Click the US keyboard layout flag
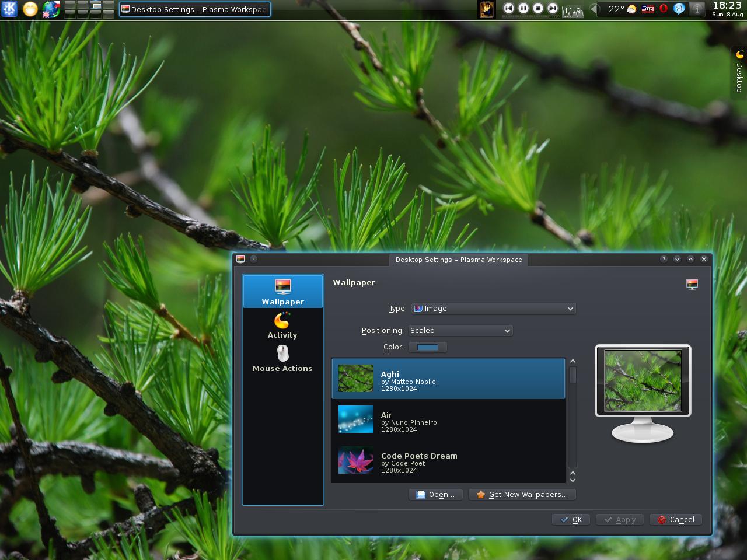Image resolution: width=747 pixels, height=560 pixels. [648, 9]
